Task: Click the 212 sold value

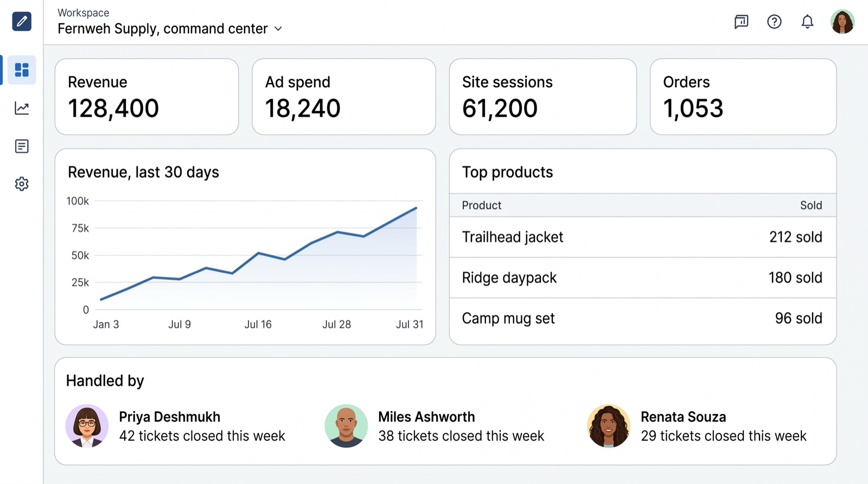Action: [x=796, y=237]
